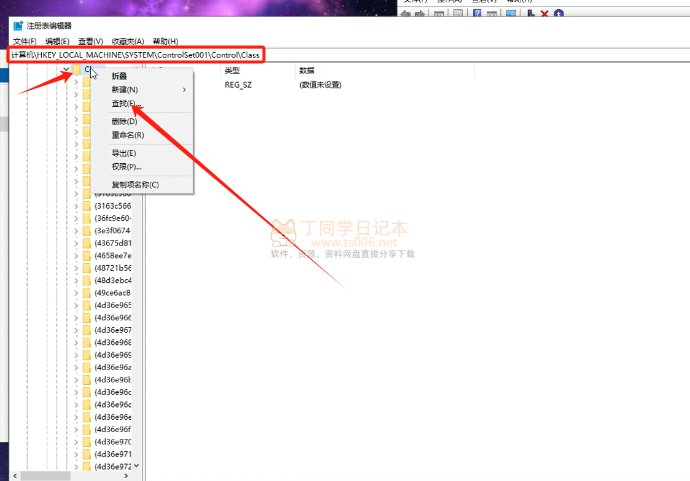Screen dimensions: 690x481
Task: Open the 查看(V) menu
Action: coord(91,41)
